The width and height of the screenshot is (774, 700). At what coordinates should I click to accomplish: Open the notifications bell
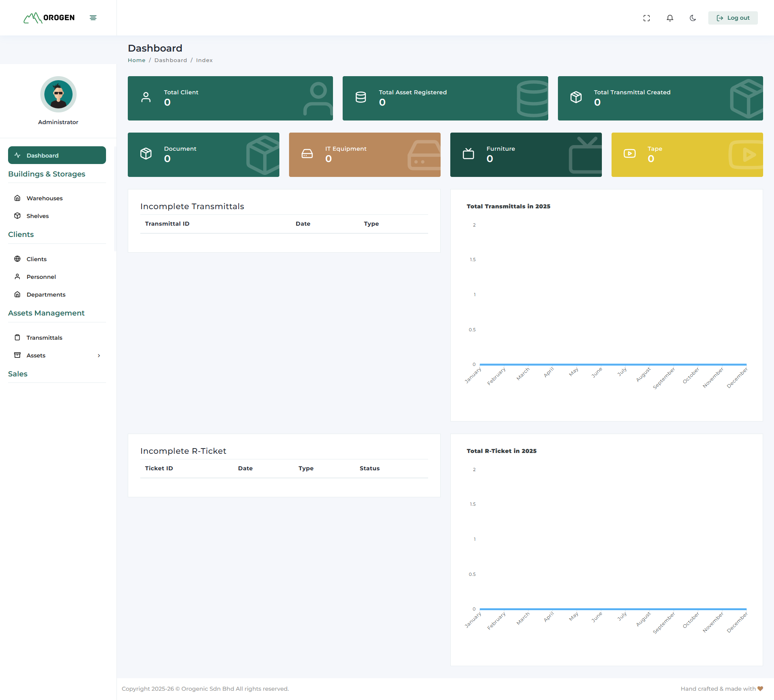pos(670,18)
